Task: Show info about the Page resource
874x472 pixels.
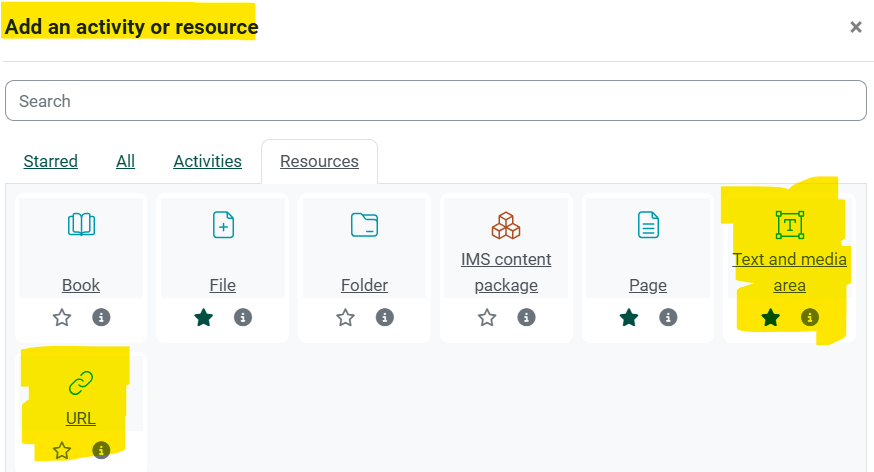Action: pyautogui.click(x=668, y=318)
